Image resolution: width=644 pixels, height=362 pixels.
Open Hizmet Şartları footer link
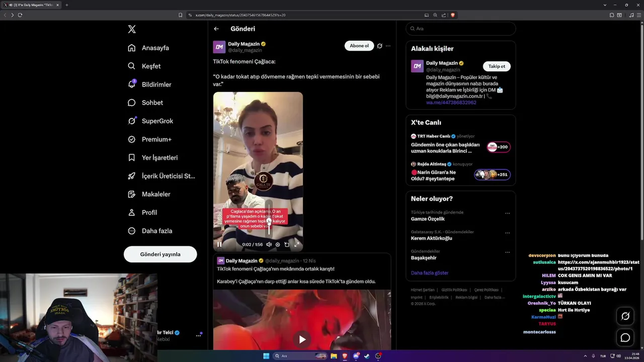coord(423,290)
